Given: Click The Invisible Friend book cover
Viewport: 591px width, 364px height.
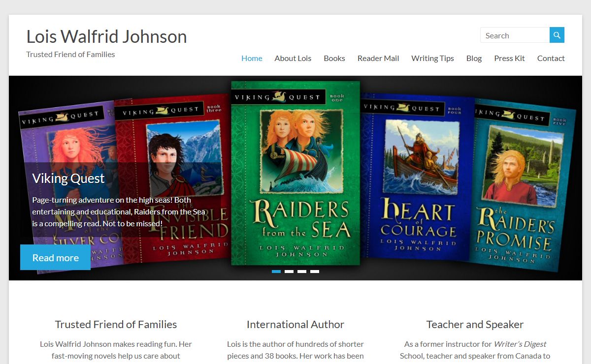Looking at the screenshot, I should (172, 180).
